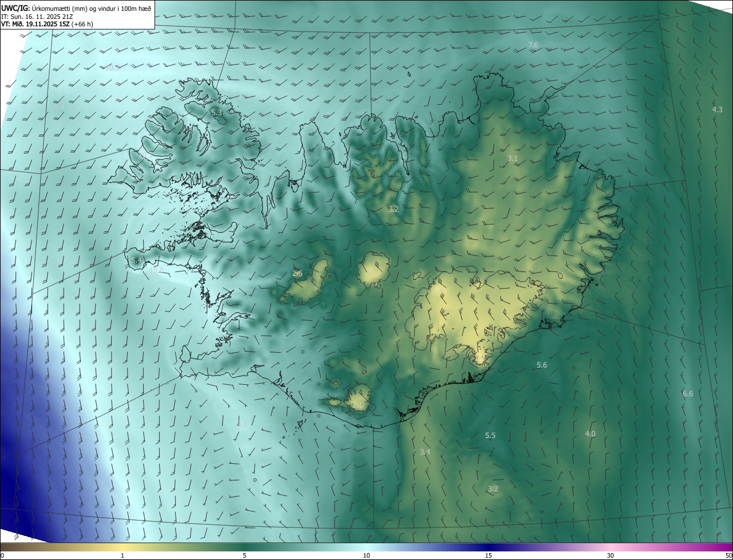
Task: Click the 10.1 value label
Action: 145,155
